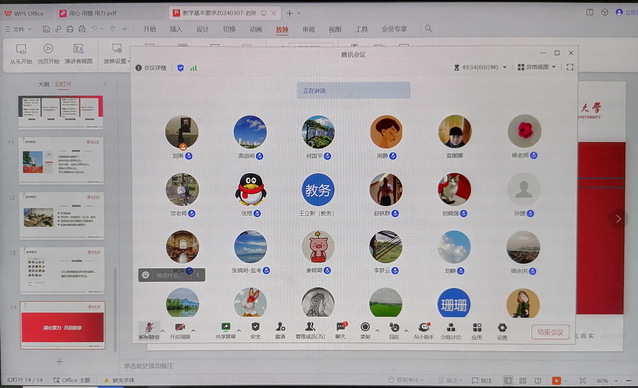The height and width of the screenshot is (388, 638).
Task: Toggle fullscreen mode of the meeting window
Action: click(570, 67)
